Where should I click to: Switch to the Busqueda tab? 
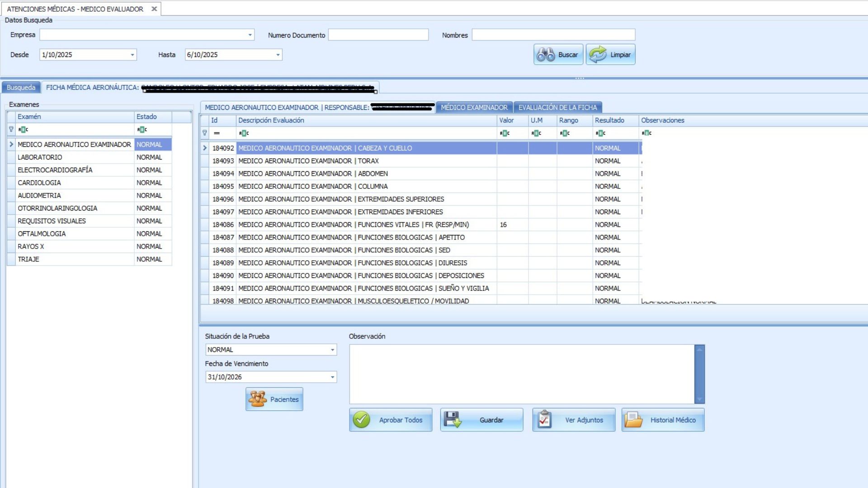21,87
